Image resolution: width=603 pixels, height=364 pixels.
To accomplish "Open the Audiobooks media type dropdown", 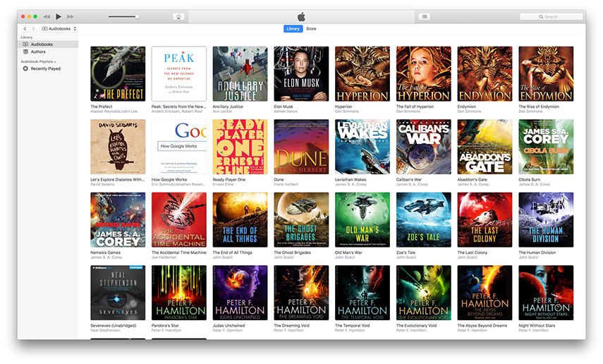I will pyautogui.click(x=59, y=29).
